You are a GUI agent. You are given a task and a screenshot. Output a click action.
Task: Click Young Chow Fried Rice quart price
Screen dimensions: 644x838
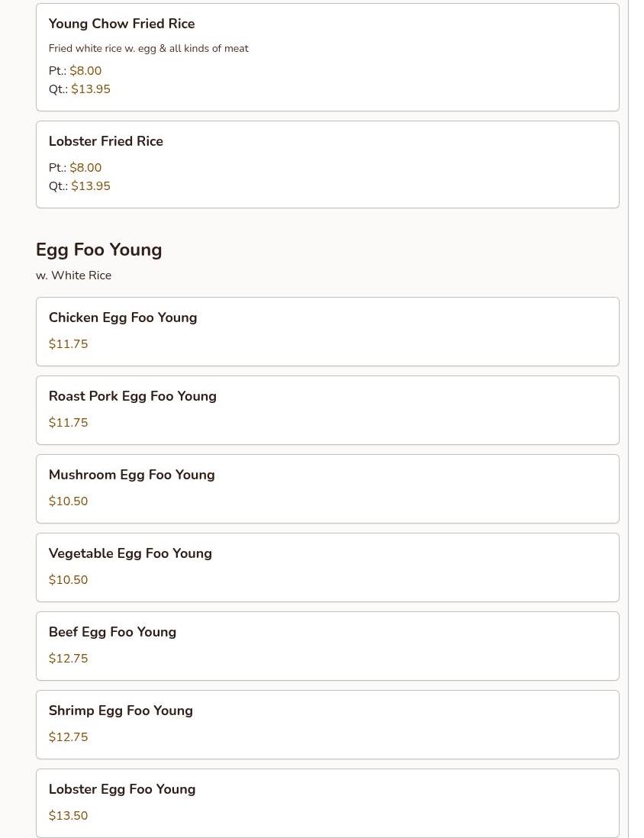click(x=91, y=89)
